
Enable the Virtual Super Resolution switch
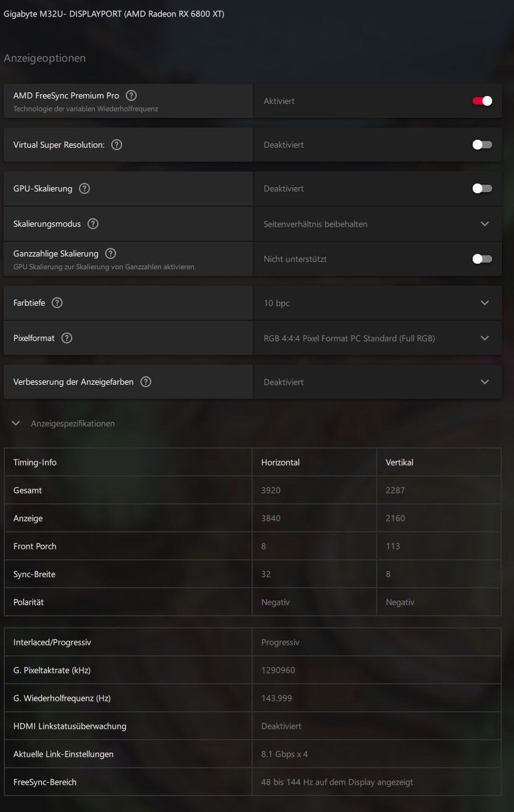click(482, 145)
